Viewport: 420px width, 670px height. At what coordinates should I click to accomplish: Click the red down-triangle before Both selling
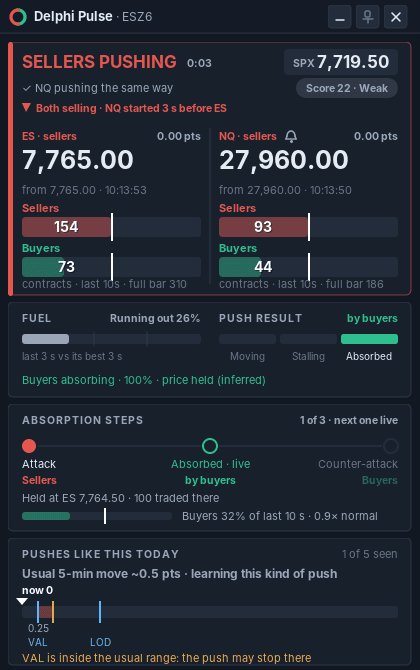click(26, 108)
